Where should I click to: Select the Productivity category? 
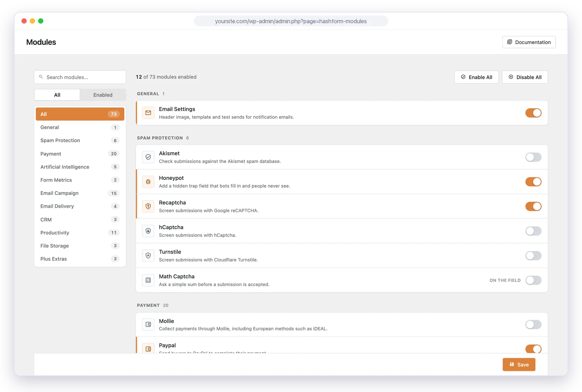[x=80, y=233]
